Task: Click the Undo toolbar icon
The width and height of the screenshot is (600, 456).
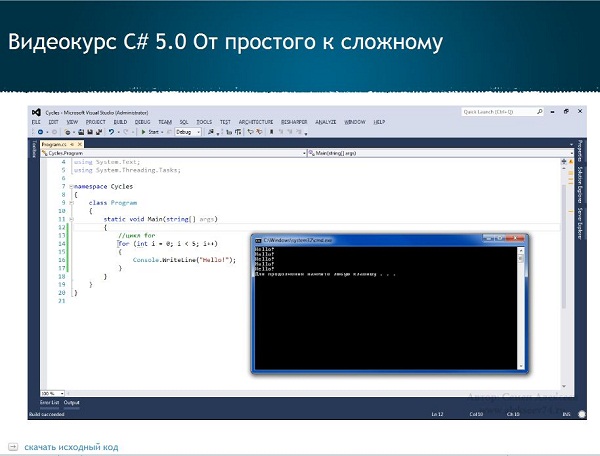Action: click(x=112, y=131)
